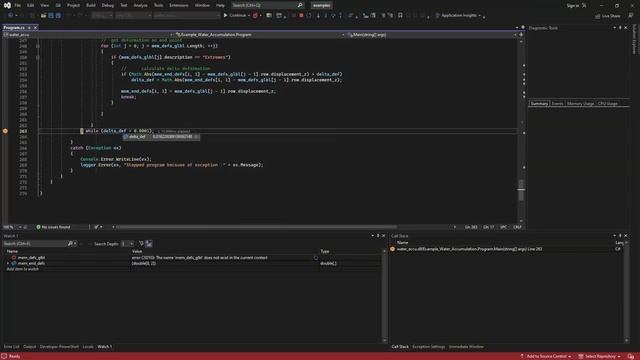Click the Open File folder icon
640x360 pixels.
(43, 16)
